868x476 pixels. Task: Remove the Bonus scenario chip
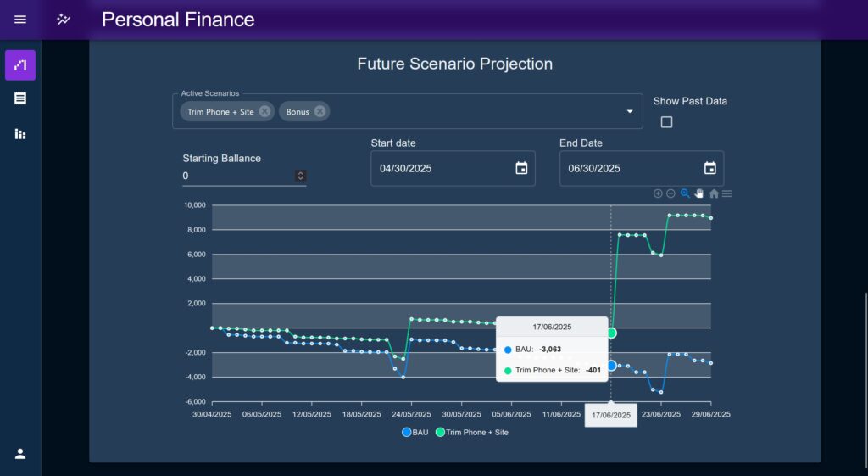pyautogui.click(x=320, y=111)
